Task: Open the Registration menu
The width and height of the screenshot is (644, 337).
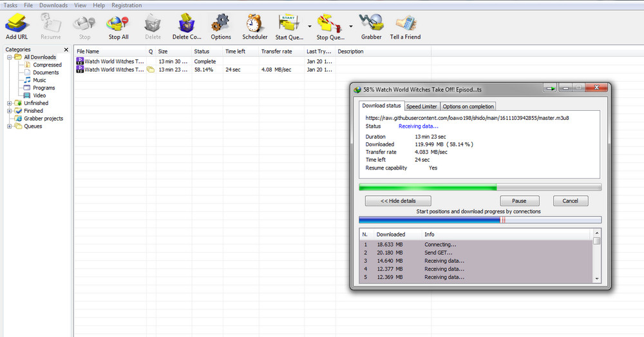Action: tap(126, 5)
